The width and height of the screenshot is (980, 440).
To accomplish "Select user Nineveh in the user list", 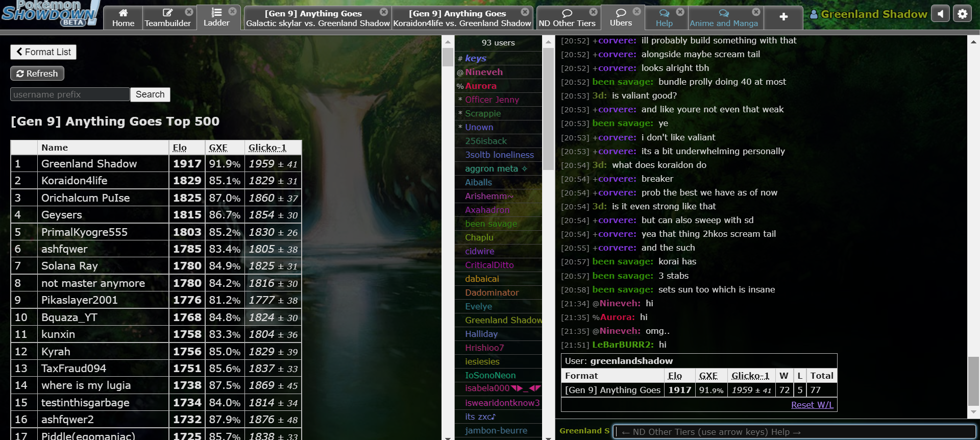I will pyautogui.click(x=483, y=72).
